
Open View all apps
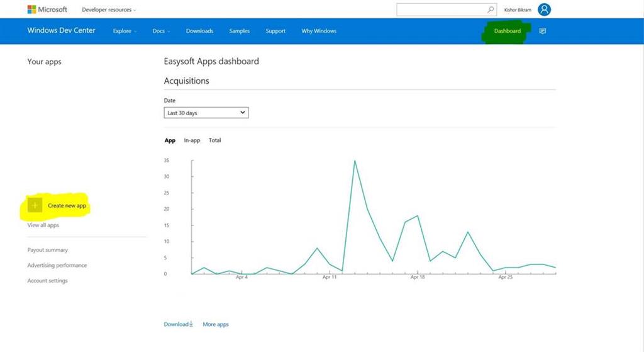43,225
